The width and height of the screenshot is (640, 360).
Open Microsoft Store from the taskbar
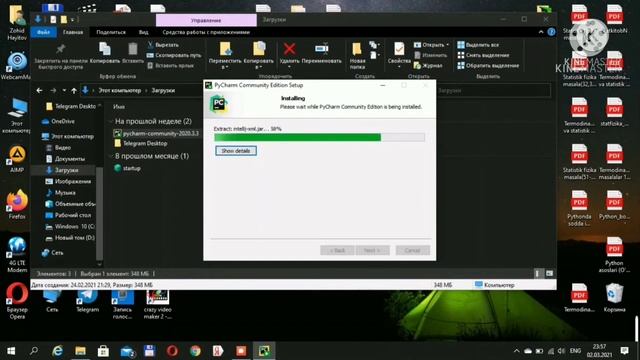(103, 351)
